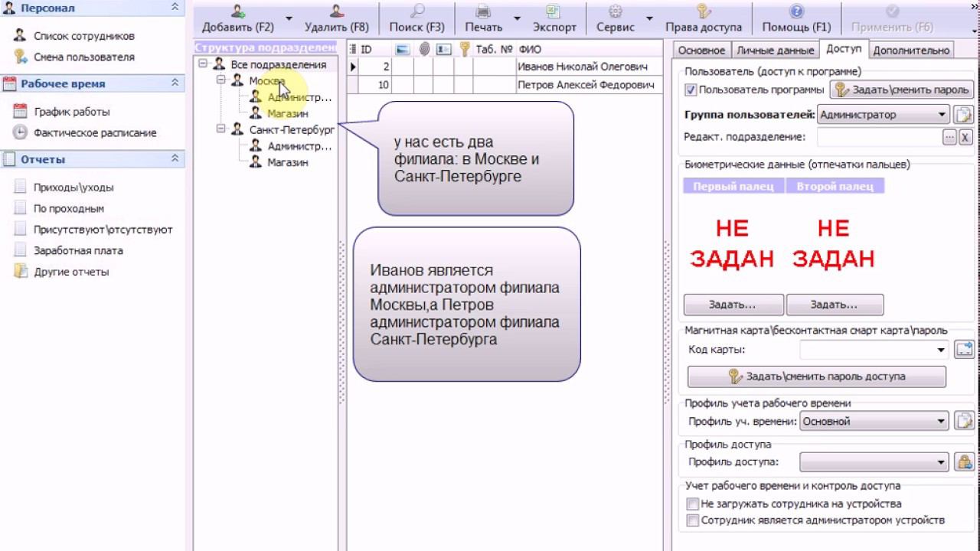Click Задать\сменить пароль доступа button
Viewport: 980px width, 551px height.
(x=816, y=377)
